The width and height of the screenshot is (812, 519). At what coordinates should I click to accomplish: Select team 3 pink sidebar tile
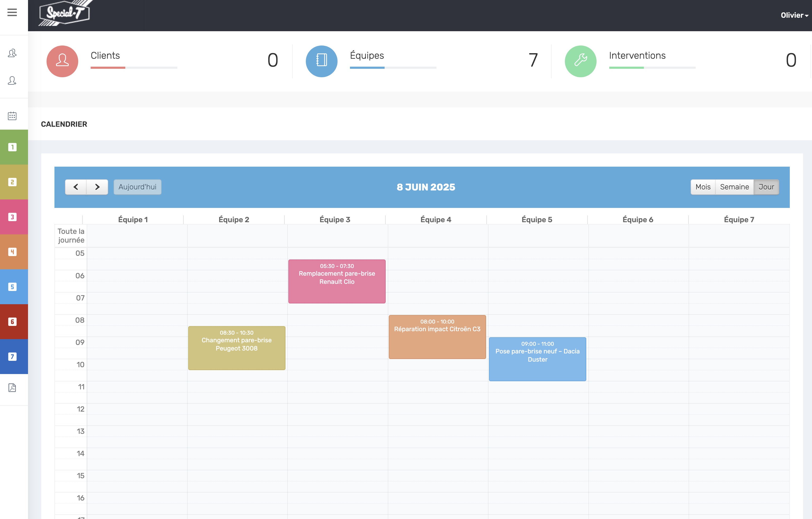[14, 217]
